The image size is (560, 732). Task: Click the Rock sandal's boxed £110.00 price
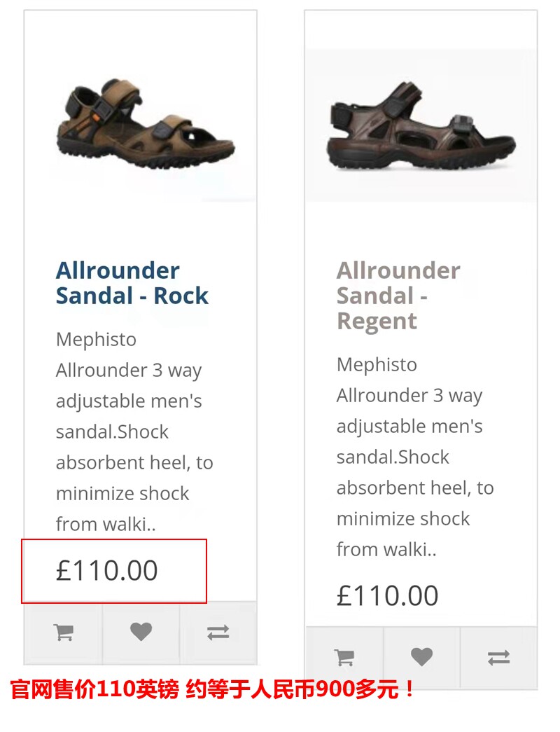[x=107, y=571]
